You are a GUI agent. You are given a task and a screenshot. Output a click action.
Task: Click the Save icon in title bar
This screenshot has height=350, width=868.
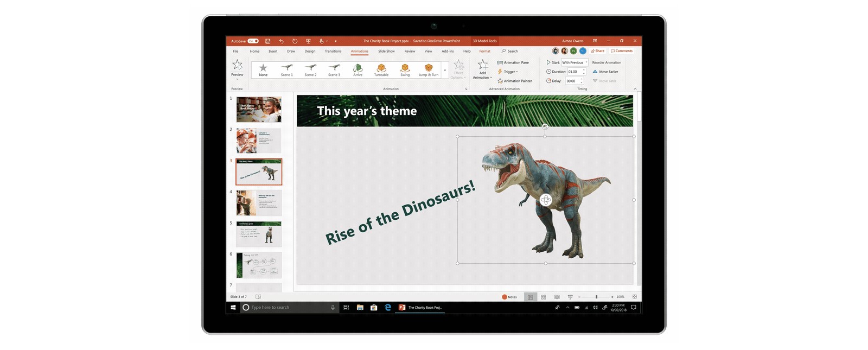tap(267, 41)
